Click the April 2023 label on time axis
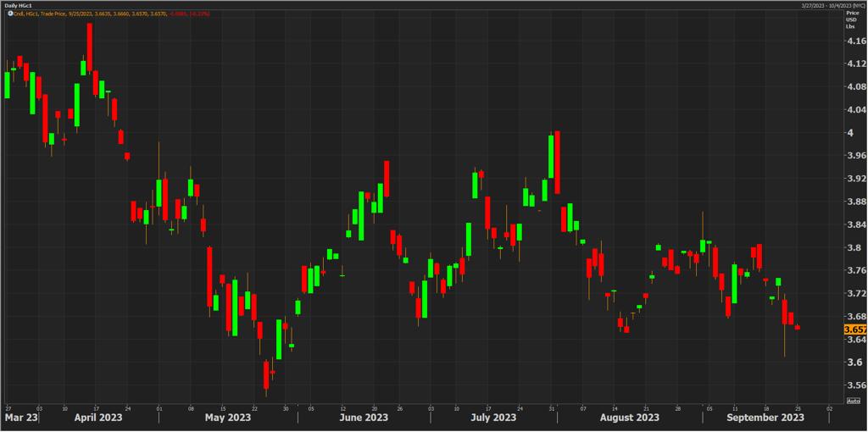The height and width of the screenshot is (432, 868). pyautogui.click(x=98, y=418)
